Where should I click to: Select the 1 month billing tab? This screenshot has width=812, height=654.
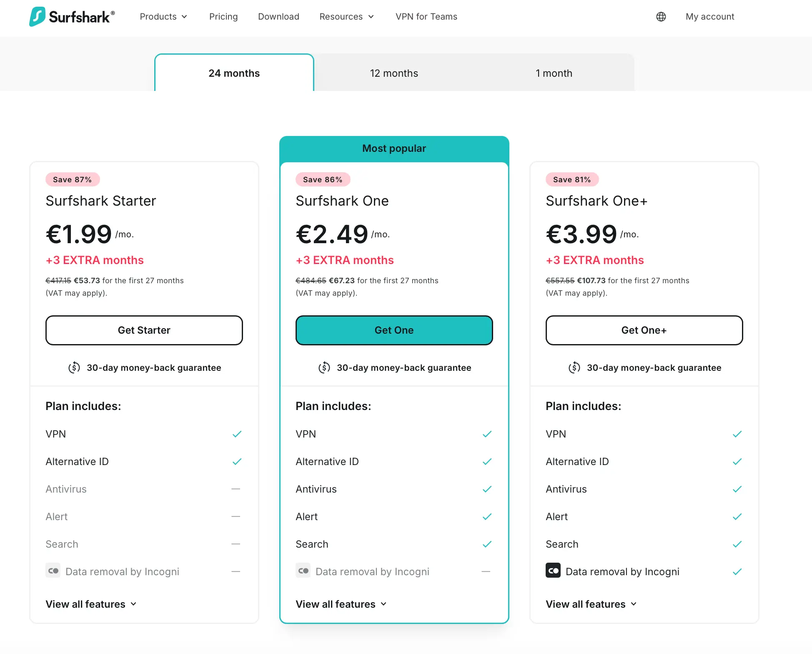click(x=554, y=73)
